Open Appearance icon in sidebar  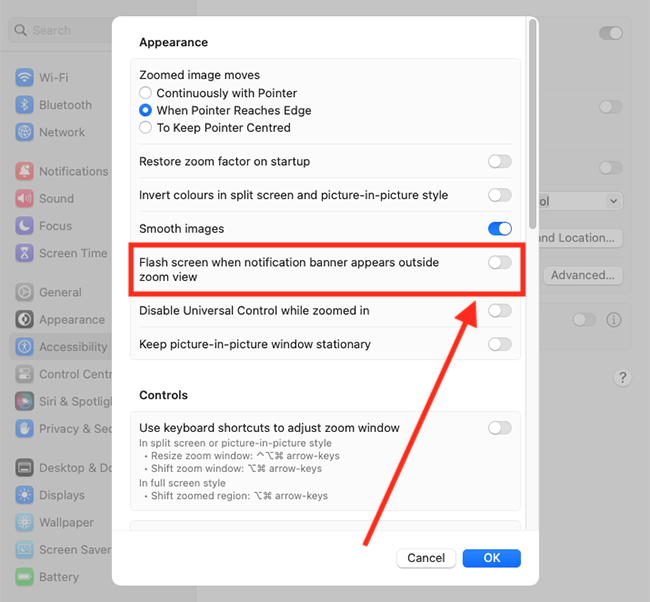click(x=24, y=320)
